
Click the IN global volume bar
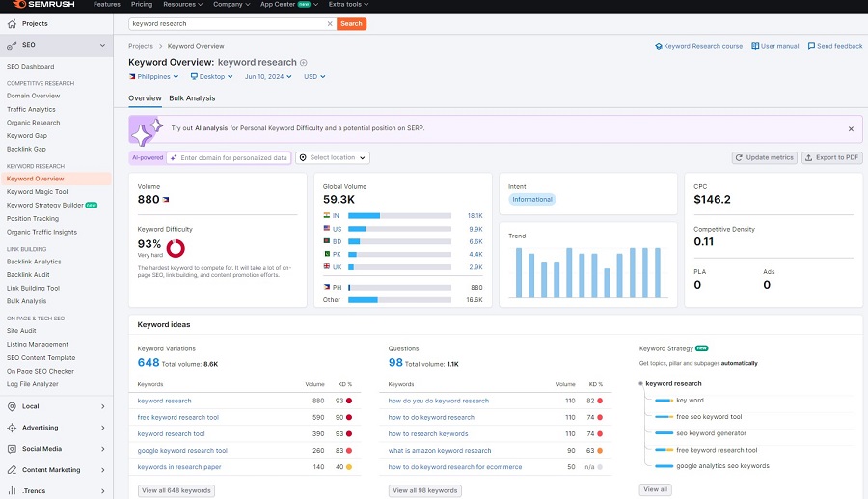click(399, 216)
